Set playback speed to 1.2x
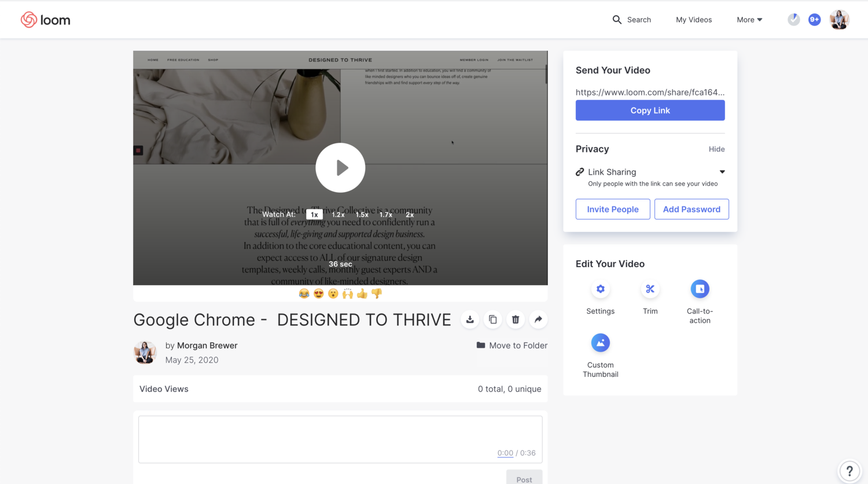 tap(338, 215)
